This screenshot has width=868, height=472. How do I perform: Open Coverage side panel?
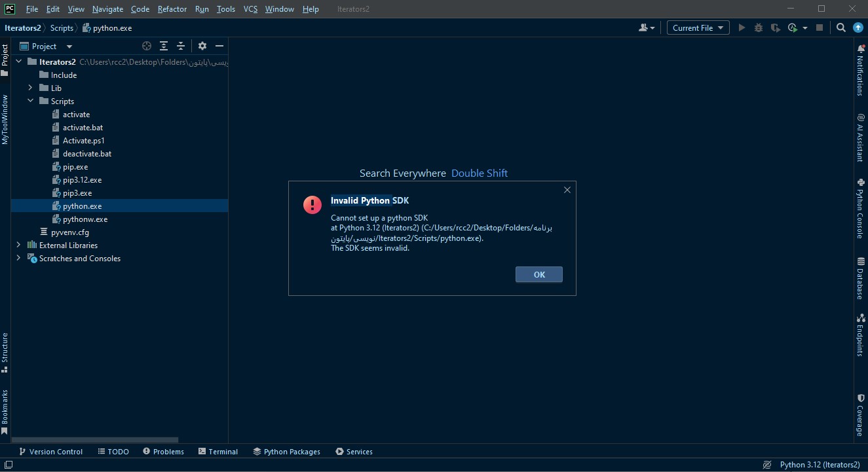pyautogui.click(x=860, y=415)
